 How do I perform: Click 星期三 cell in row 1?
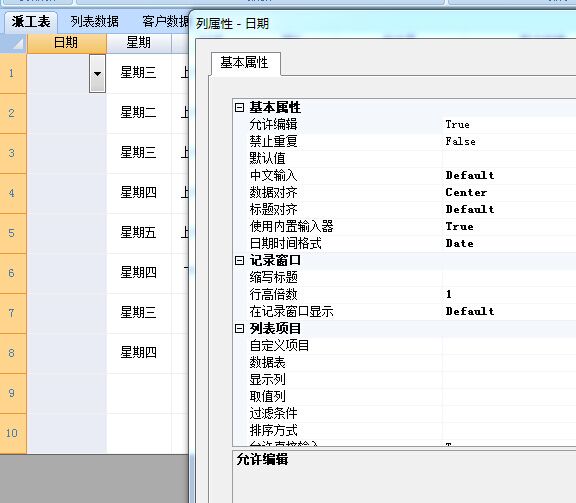[x=139, y=73]
